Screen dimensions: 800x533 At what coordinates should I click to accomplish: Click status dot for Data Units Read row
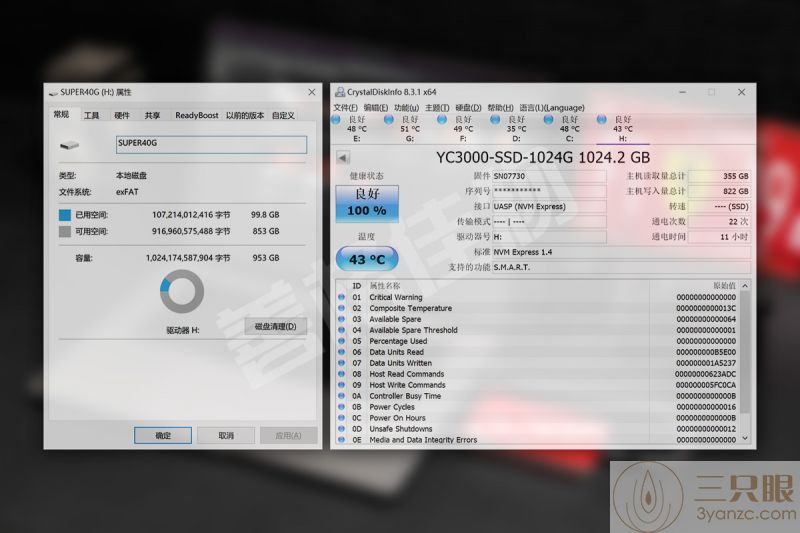point(341,352)
